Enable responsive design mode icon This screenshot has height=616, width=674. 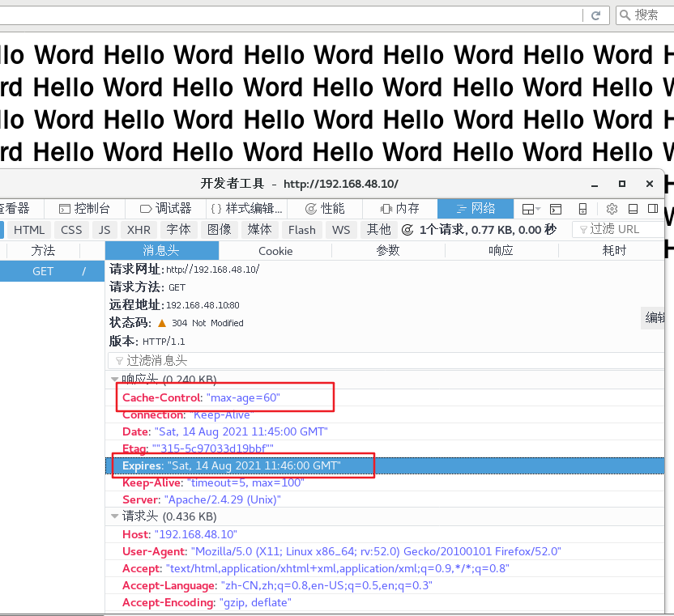[x=583, y=209]
